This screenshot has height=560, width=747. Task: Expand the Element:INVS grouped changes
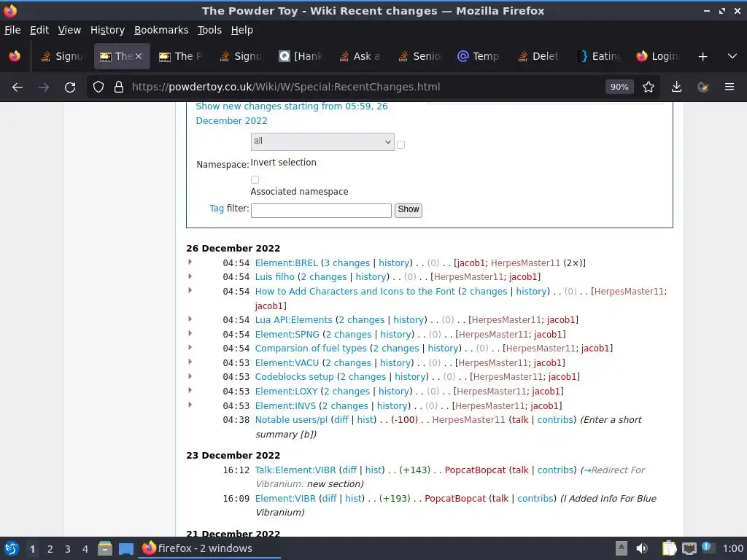(190, 405)
